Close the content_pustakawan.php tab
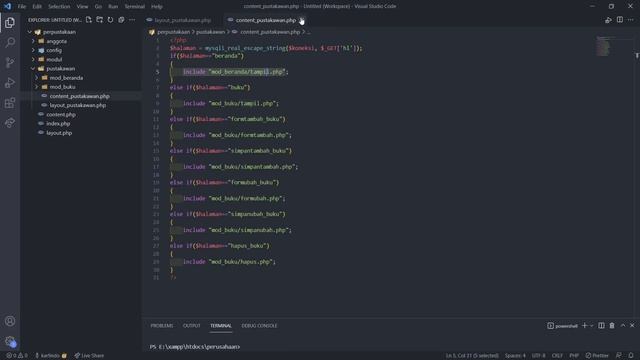The image size is (640, 360). click(302, 20)
